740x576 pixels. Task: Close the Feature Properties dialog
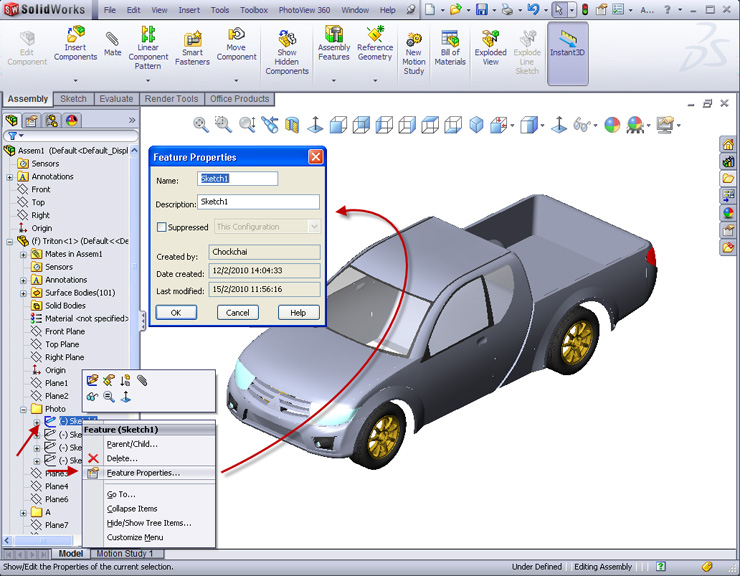[x=315, y=157]
